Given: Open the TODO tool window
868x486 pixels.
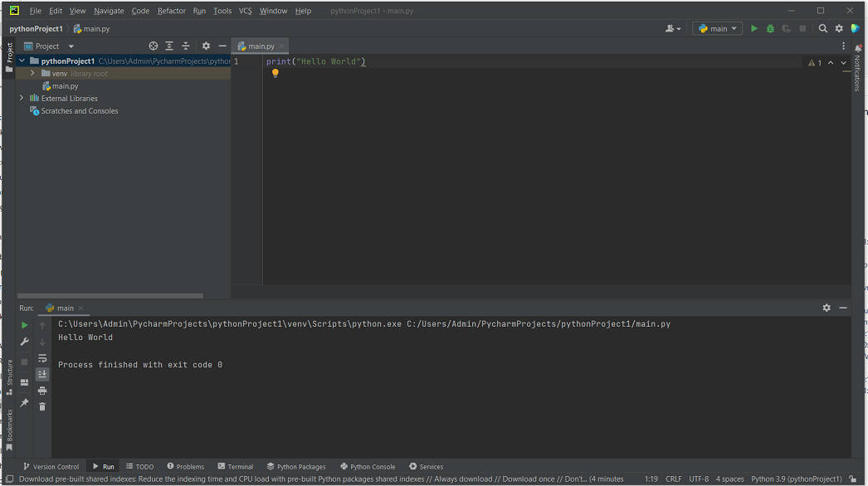Looking at the screenshot, I should pos(140,467).
